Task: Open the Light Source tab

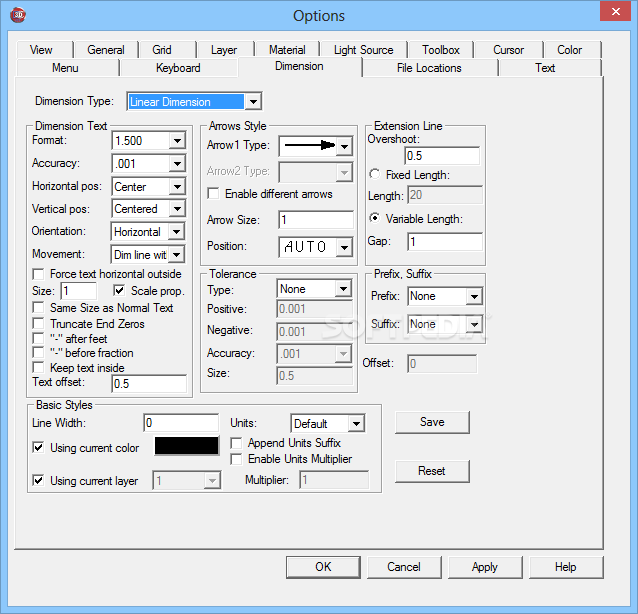Action: click(x=364, y=50)
